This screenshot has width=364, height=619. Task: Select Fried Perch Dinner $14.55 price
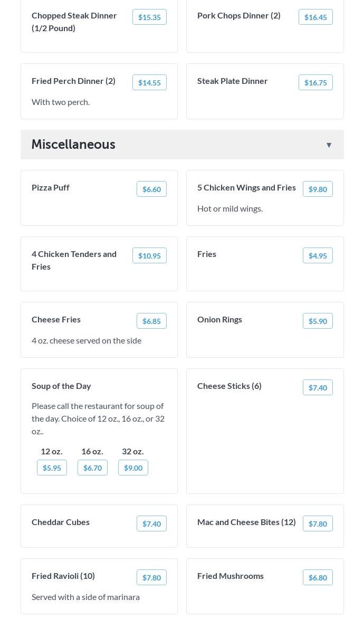coord(149,82)
